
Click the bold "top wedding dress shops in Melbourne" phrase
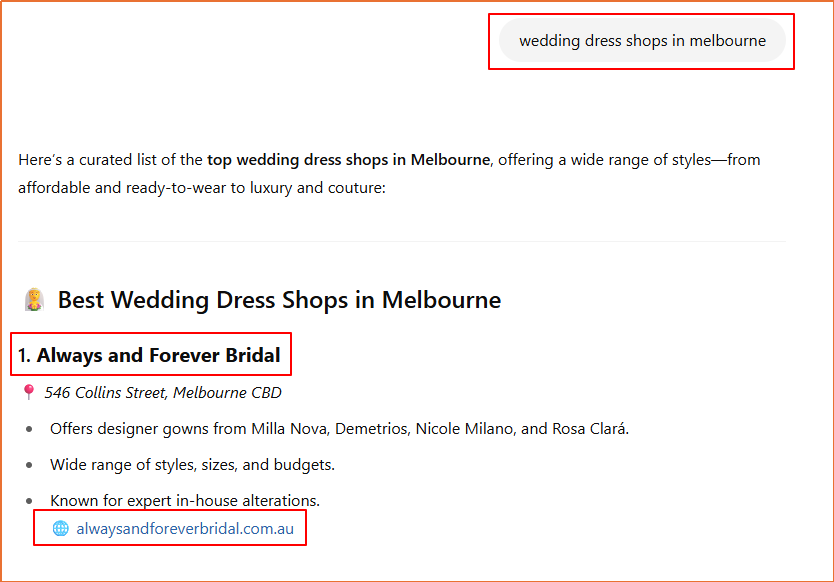coord(348,160)
